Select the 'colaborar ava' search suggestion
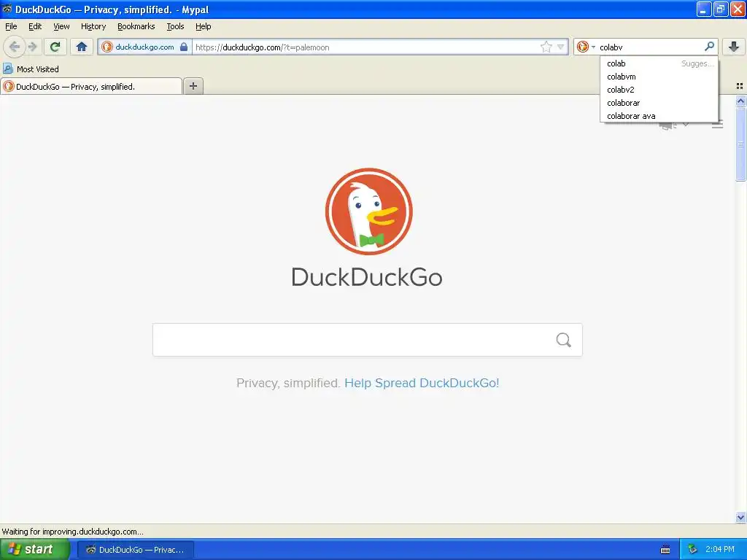The image size is (747, 560). 659,116
